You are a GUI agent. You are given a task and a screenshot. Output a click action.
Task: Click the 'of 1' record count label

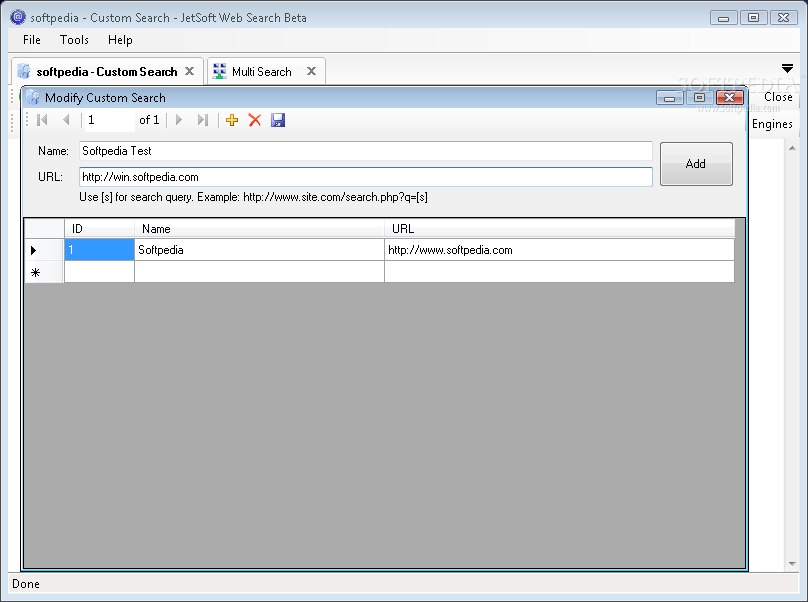[x=149, y=120]
